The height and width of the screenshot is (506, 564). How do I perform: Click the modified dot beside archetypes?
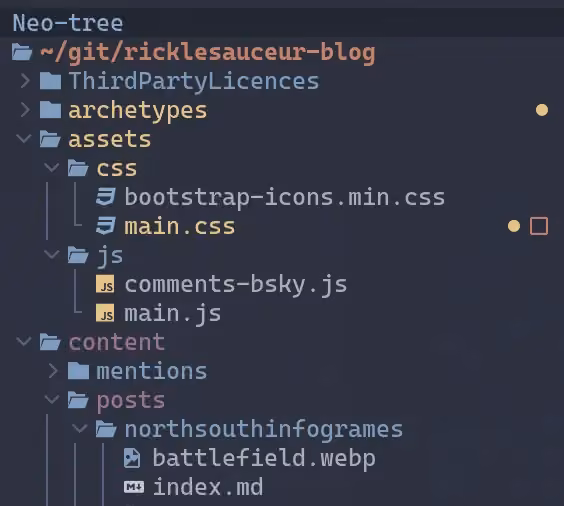[x=542, y=110]
